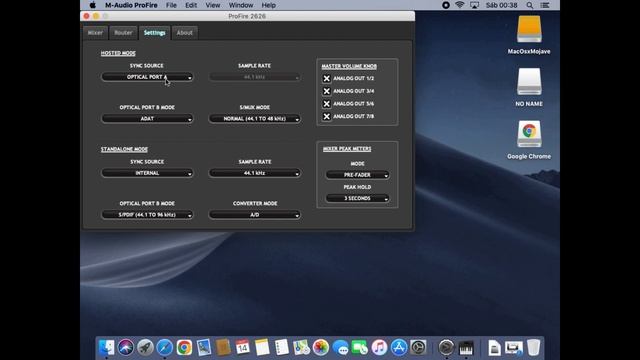The width and height of the screenshot is (640, 360).
Task: Open Maps from the dock
Action: pos(301,347)
